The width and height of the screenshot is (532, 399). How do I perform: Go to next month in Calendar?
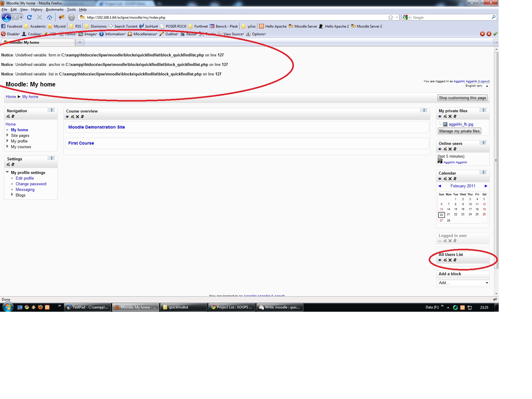(486, 186)
